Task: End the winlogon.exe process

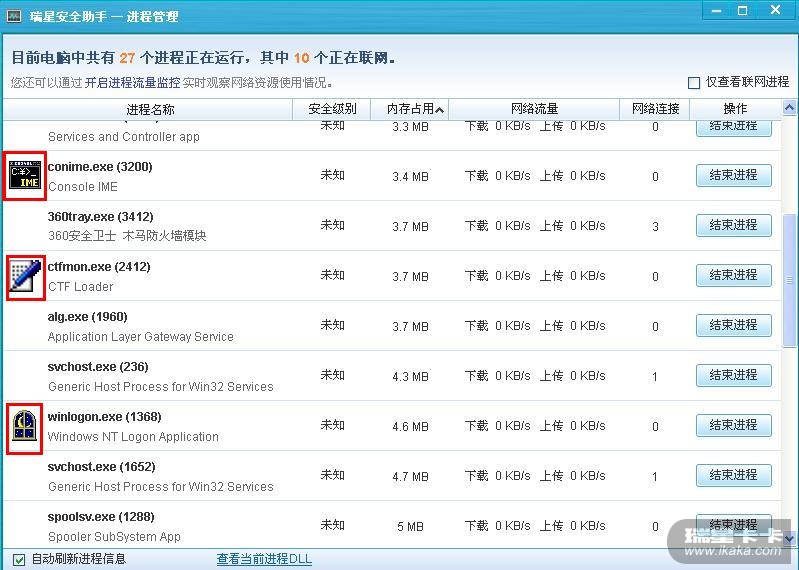Action: (x=734, y=425)
